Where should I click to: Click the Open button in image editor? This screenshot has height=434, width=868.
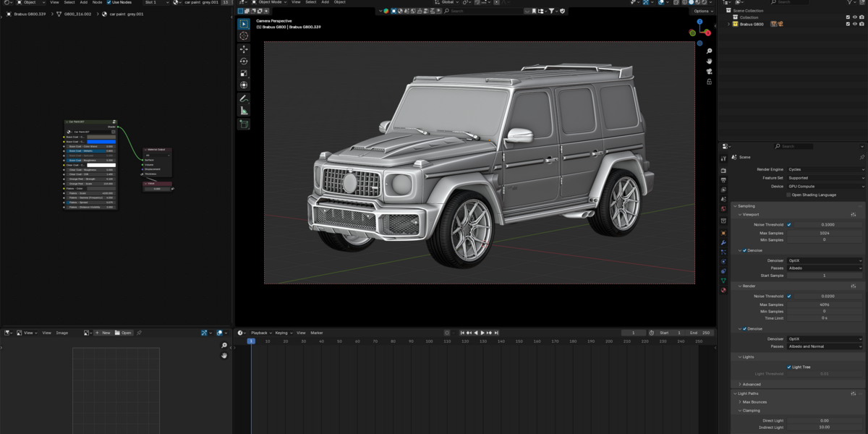pos(124,333)
